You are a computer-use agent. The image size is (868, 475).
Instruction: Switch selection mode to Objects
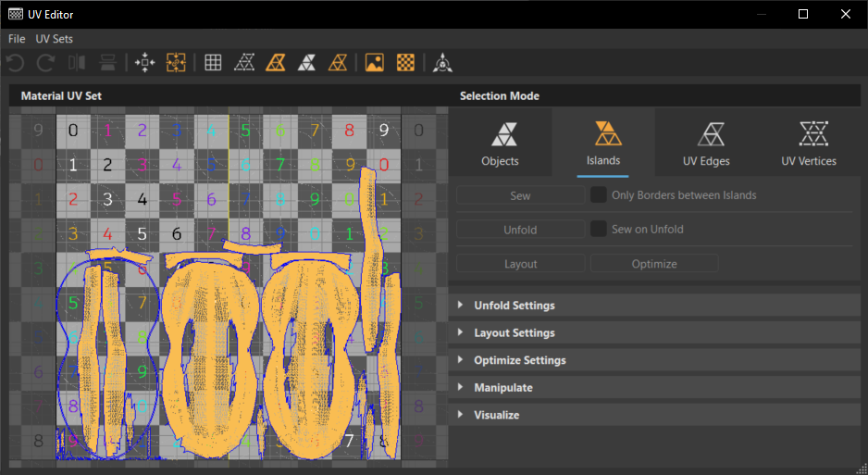(x=500, y=143)
